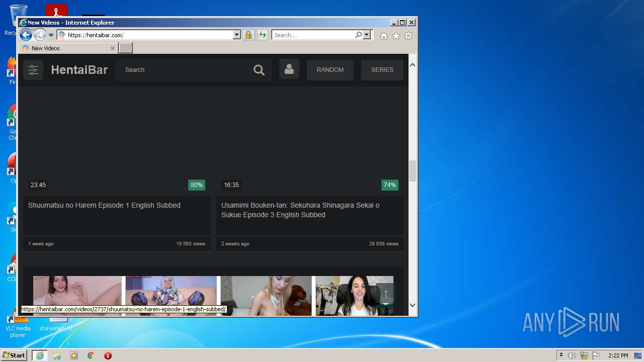
Task: Click the '28 638 views' text
Action: click(x=384, y=244)
